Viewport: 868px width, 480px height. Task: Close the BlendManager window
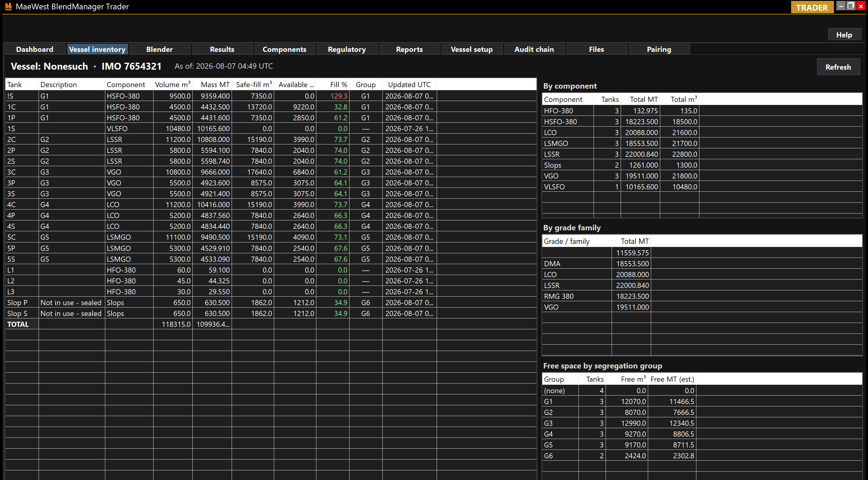(860, 6)
